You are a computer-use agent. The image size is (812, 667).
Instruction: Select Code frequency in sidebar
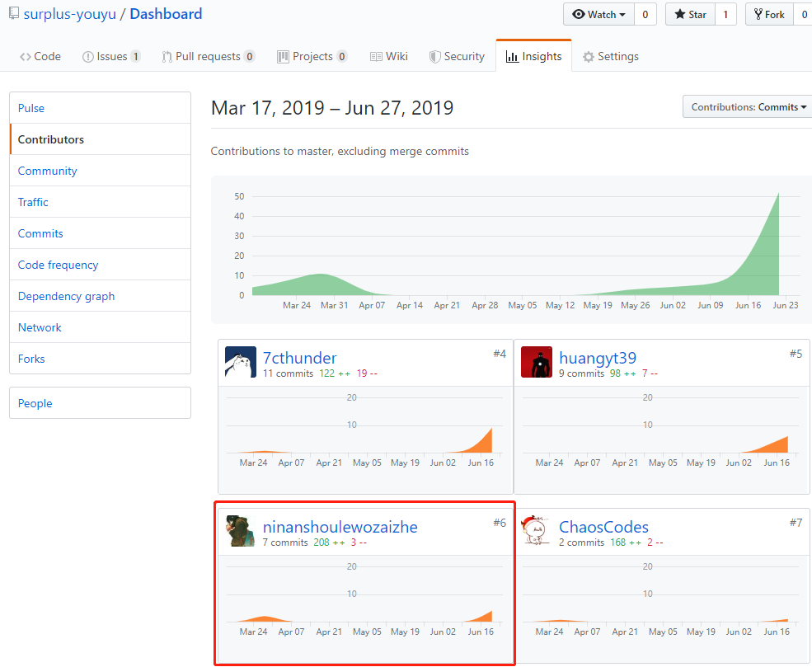(58, 265)
